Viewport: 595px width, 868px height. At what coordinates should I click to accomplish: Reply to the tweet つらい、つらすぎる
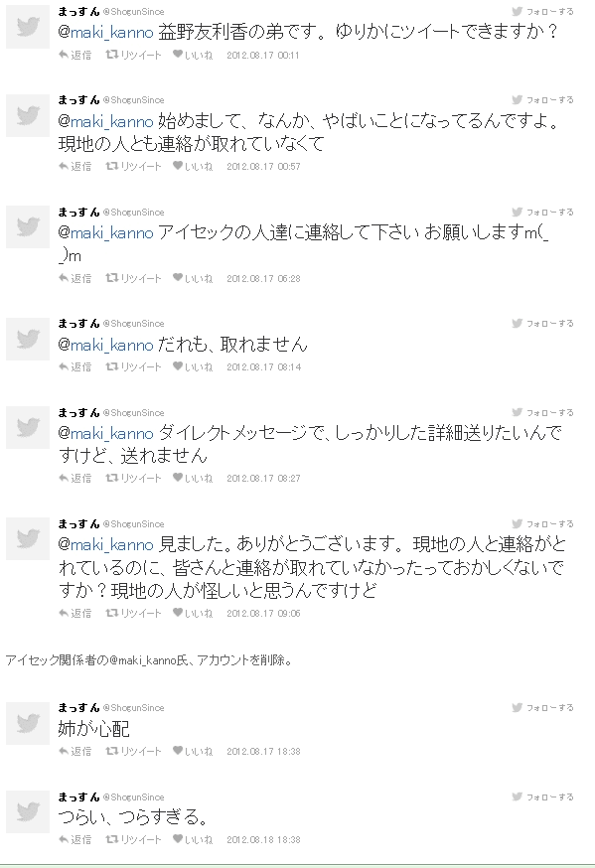coord(74,840)
